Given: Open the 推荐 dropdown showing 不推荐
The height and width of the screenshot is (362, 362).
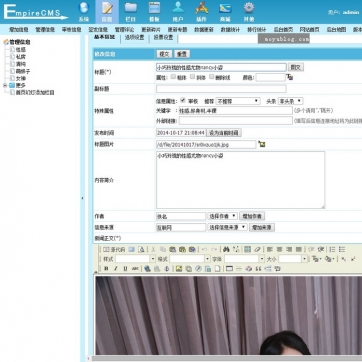Looking at the screenshot, I should (238, 101).
